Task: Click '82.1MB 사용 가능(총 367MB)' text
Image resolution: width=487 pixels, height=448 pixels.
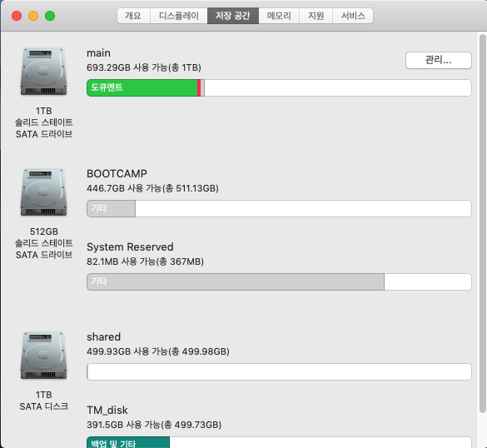Action: [x=145, y=261]
